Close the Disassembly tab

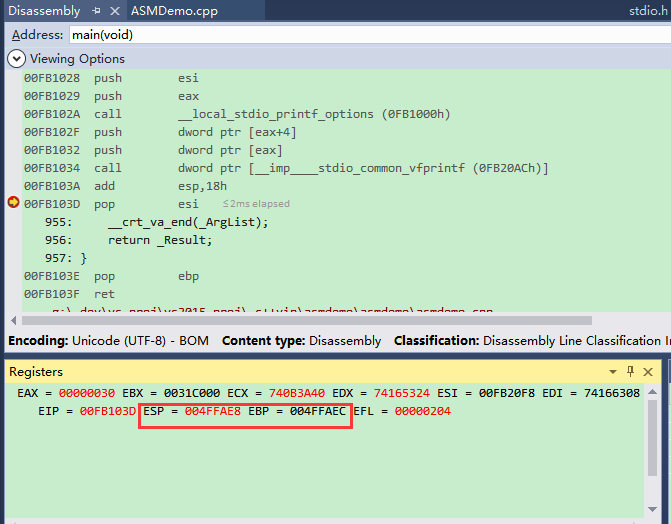coord(114,11)
